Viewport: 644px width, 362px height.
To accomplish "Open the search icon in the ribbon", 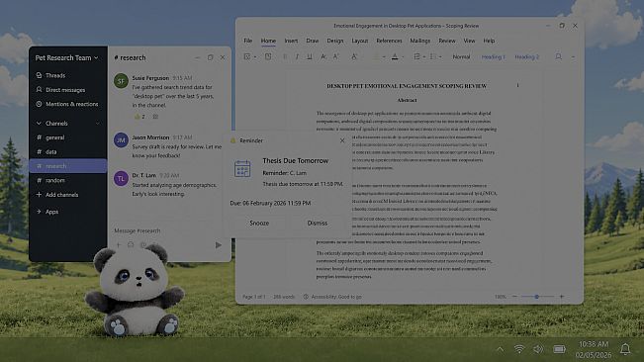I will 558,56.
